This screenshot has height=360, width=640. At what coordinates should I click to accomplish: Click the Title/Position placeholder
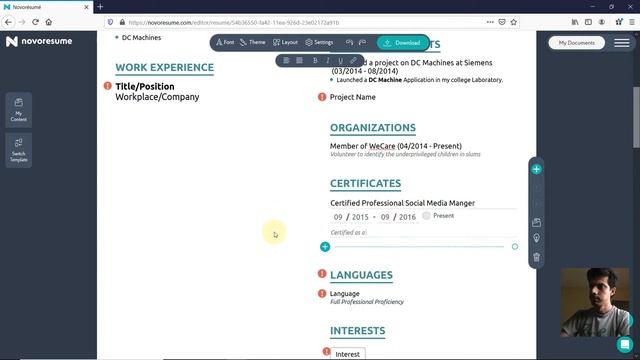[x=145, y=87]
